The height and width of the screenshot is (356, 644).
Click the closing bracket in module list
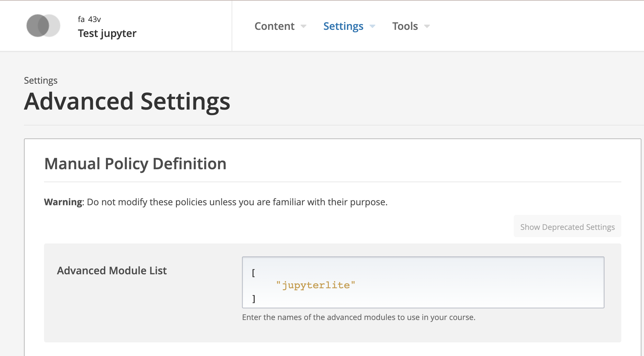tap(254, 299)
